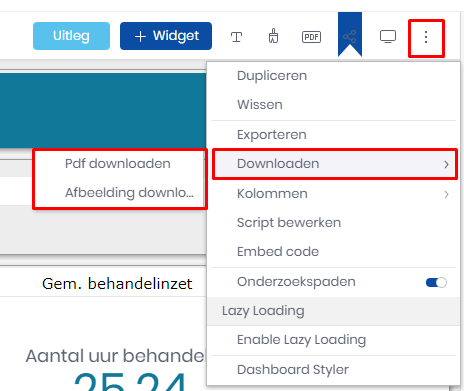Toggle the Onderzoekspaden switch
Image resolution: width=464 pixels, height=391 pixels.
(436, 282)
